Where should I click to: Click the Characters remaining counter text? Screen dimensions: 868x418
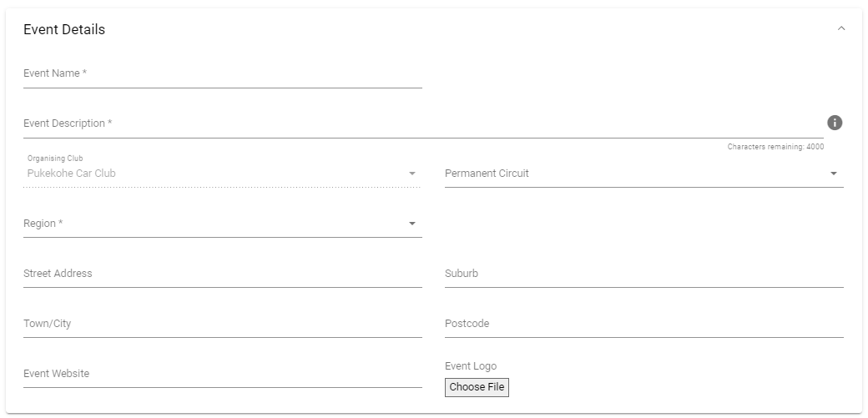[775, 147]
